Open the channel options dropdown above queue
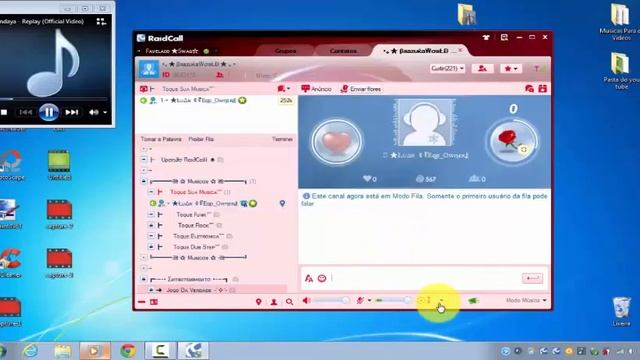 click(x=284, y=89)
